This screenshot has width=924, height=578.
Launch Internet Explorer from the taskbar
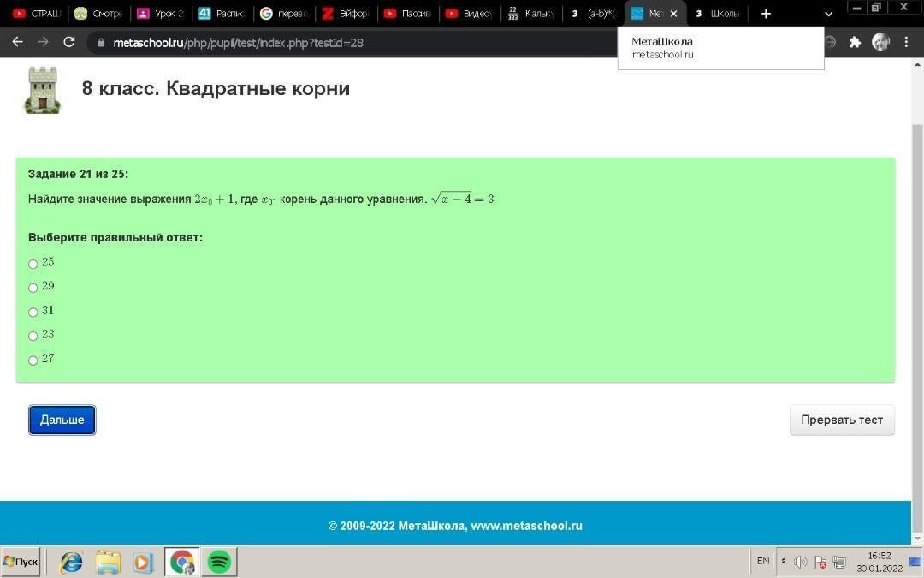pos(71,562)
